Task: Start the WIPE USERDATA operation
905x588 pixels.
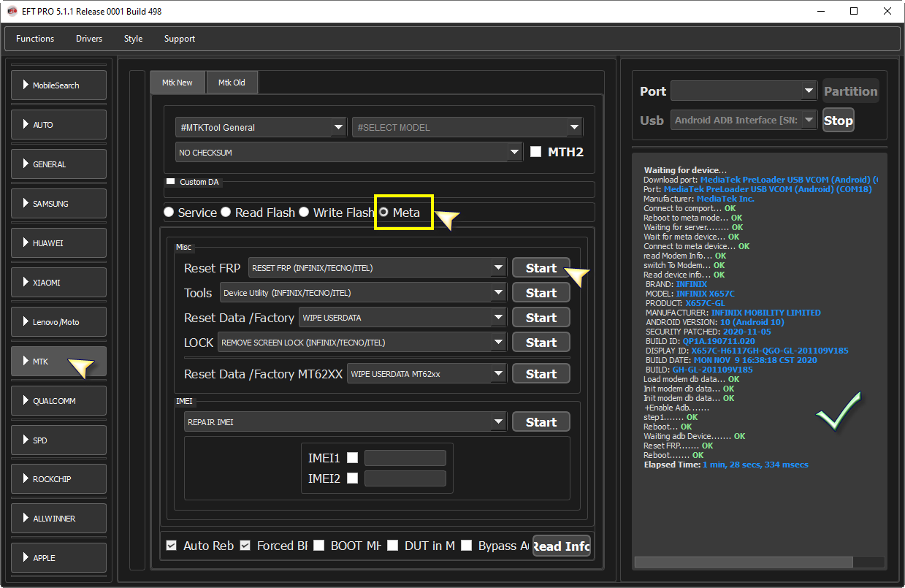Action: pos(541,318)
